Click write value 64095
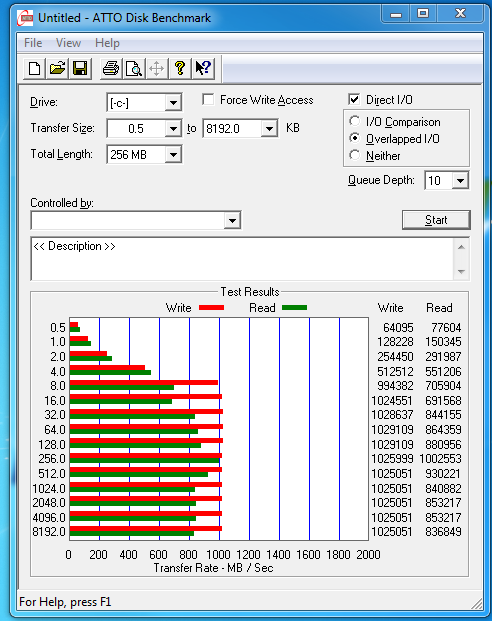The image size is (492, 621). (398, 328)
